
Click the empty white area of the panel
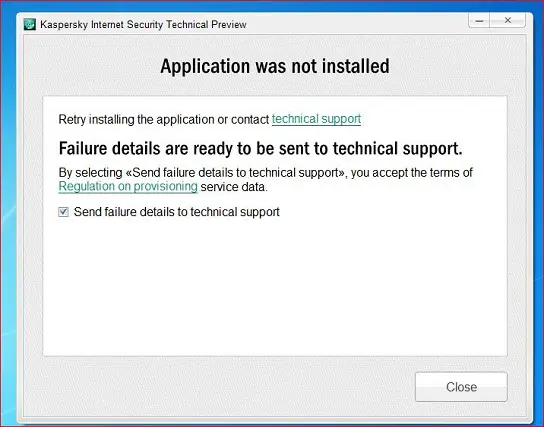(x=275, y=288)
